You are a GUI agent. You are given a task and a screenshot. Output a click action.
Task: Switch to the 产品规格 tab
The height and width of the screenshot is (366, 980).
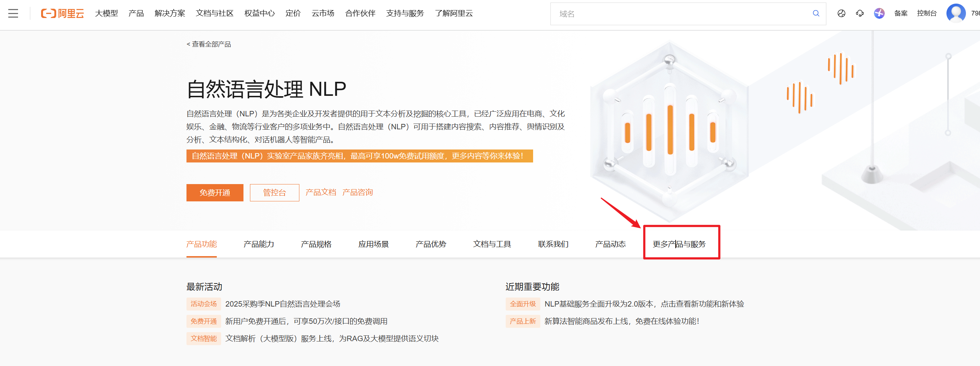316,244
